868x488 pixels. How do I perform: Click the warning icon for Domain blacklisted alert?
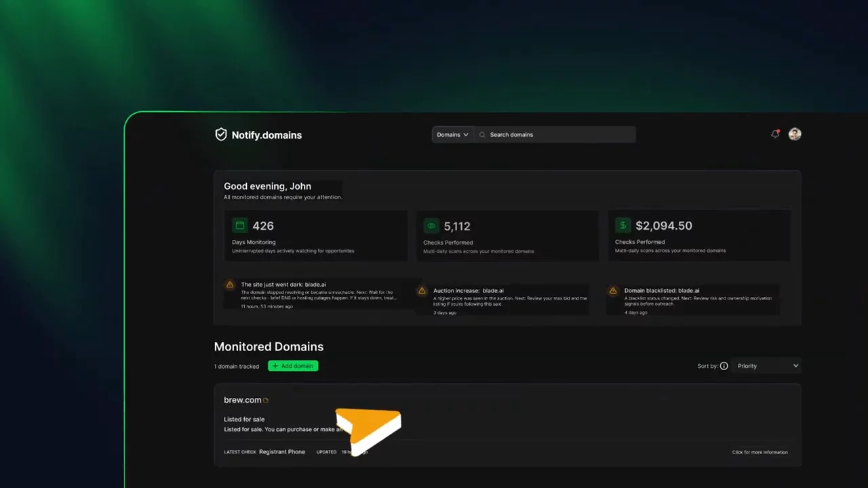pyautogui.click(x=613, y=291)
